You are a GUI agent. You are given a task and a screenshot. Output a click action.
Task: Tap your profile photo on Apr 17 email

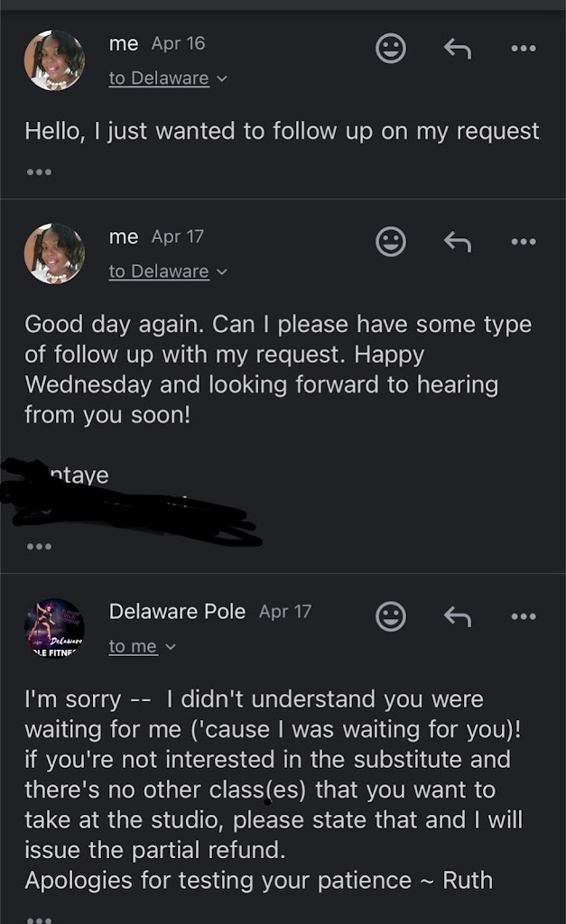point(54,254)
